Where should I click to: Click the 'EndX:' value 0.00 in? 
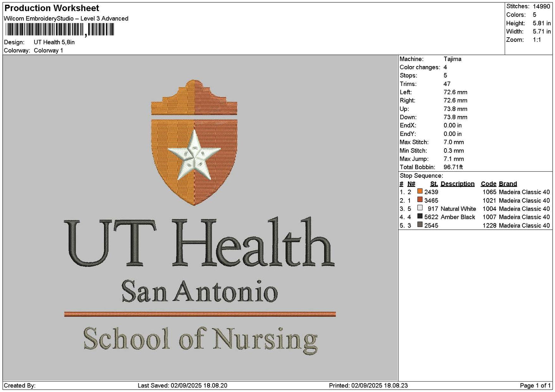(x=453, y=126)
